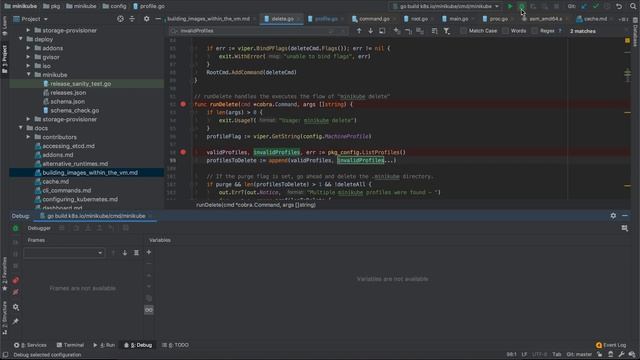Click the restore layout icon in Debug panel
Image resolution: width=640 pixels, height=360 pixels.
coord(624,228)
